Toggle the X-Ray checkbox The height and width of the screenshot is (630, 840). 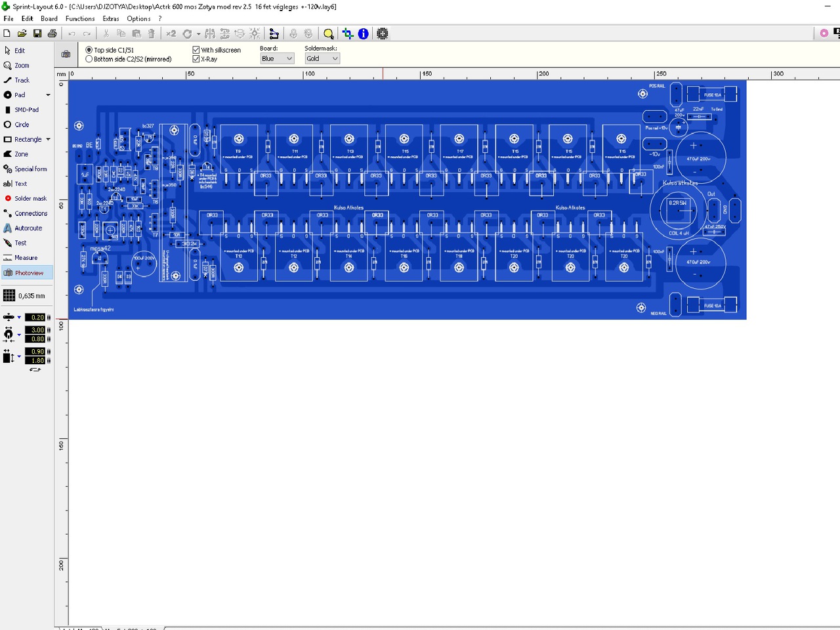196,59
